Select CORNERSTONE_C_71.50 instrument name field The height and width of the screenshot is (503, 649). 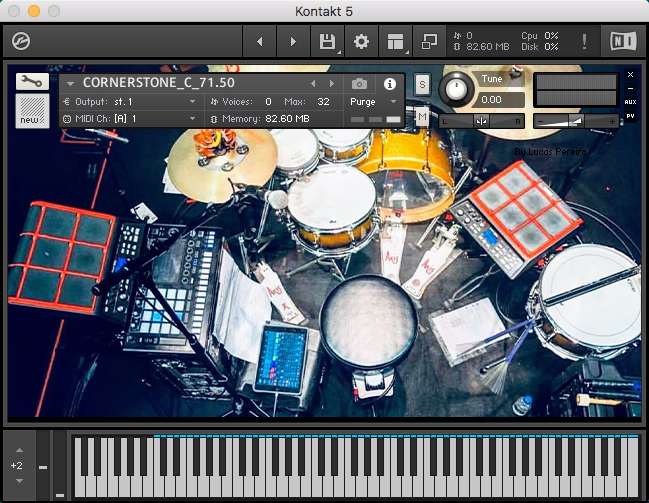(159, 83)
